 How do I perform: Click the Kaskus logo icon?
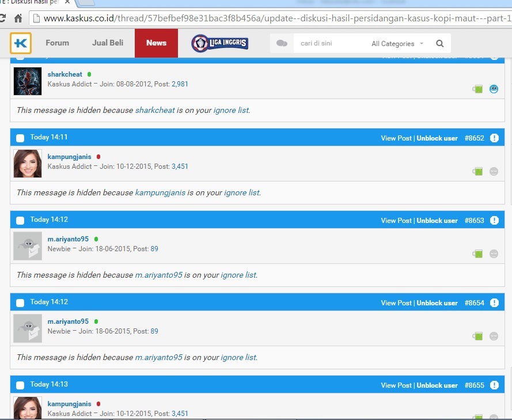[x=21, y=43]
